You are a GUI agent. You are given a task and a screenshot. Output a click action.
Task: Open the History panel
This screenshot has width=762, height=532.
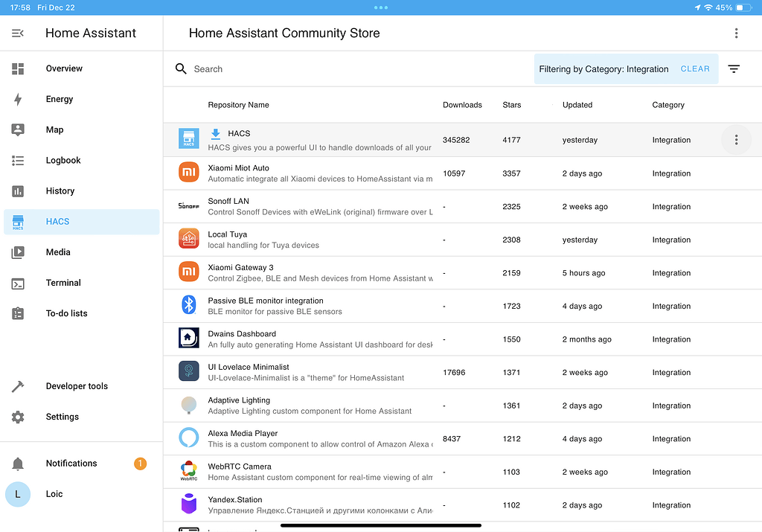60,191
